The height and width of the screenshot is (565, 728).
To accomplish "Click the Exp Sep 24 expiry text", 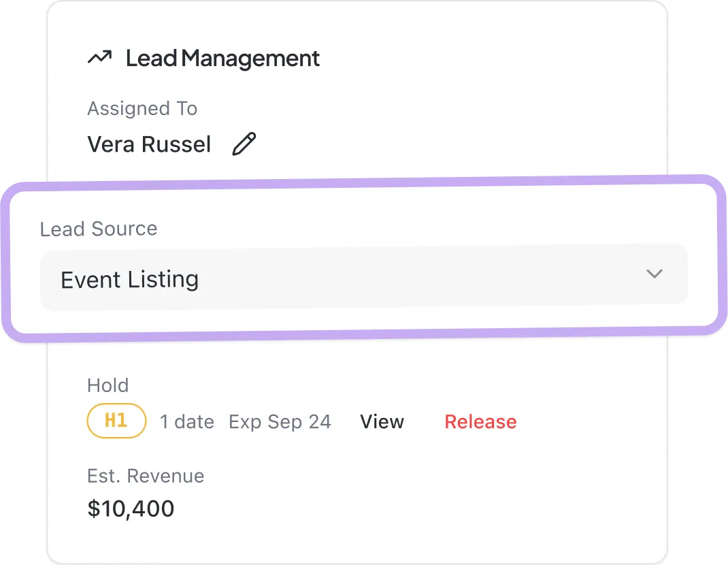I will (280, 422).
